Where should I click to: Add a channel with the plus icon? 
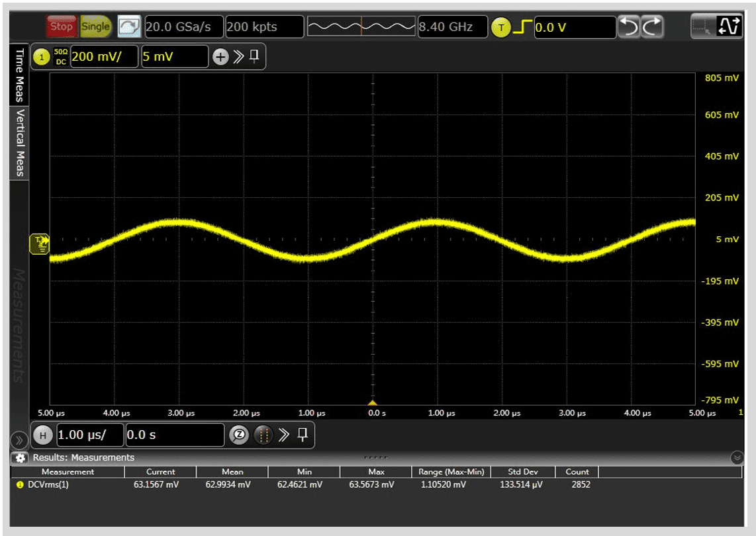coord(220,57)
